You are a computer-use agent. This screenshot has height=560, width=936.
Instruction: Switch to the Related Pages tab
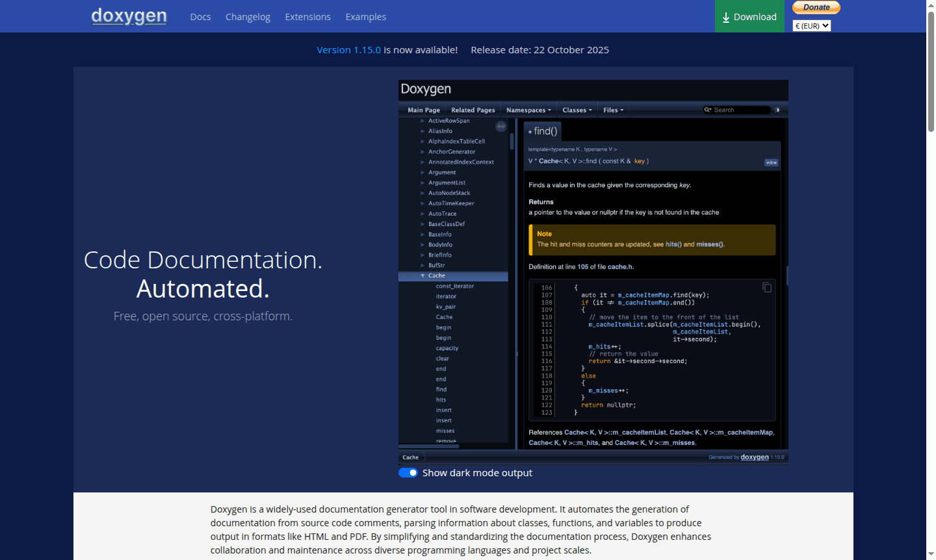coord(473,110)
